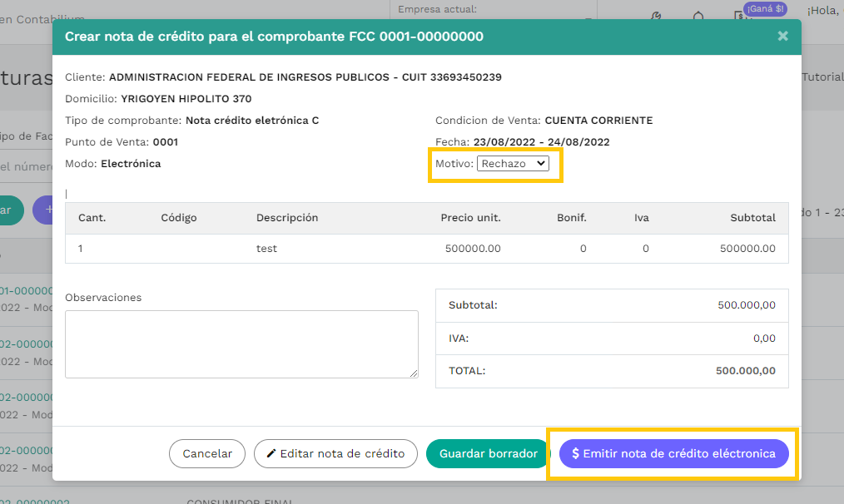Image resolution: width=844 pixels, height=504 pixels.
Task: Click the Descripción column header
Action: [x=287, y=218]
